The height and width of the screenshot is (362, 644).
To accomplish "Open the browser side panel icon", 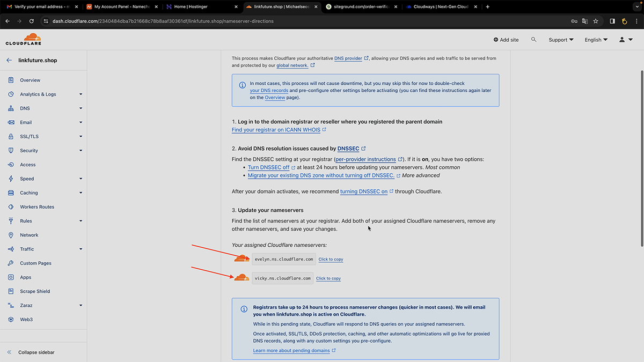I will (x=612, y=21).
